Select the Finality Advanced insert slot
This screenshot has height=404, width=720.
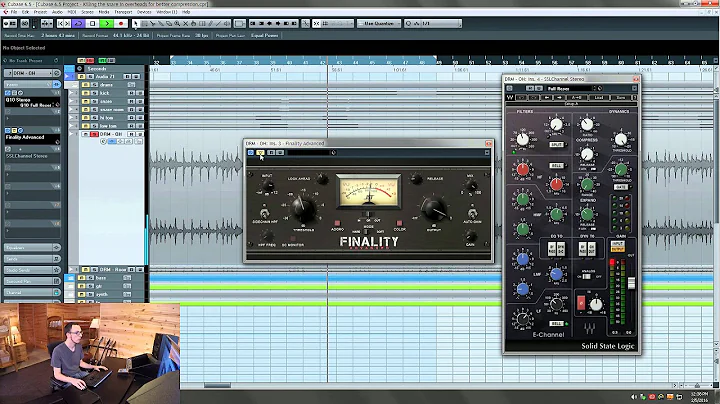click(x=31, y=138)
